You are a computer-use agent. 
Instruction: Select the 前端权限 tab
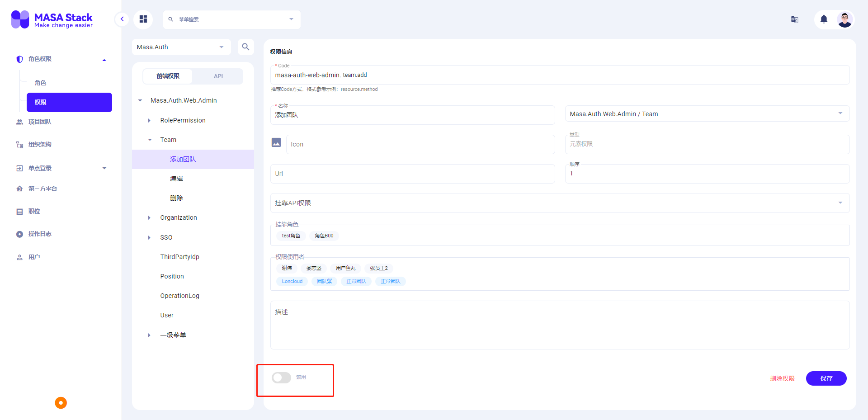coord(167,76)
